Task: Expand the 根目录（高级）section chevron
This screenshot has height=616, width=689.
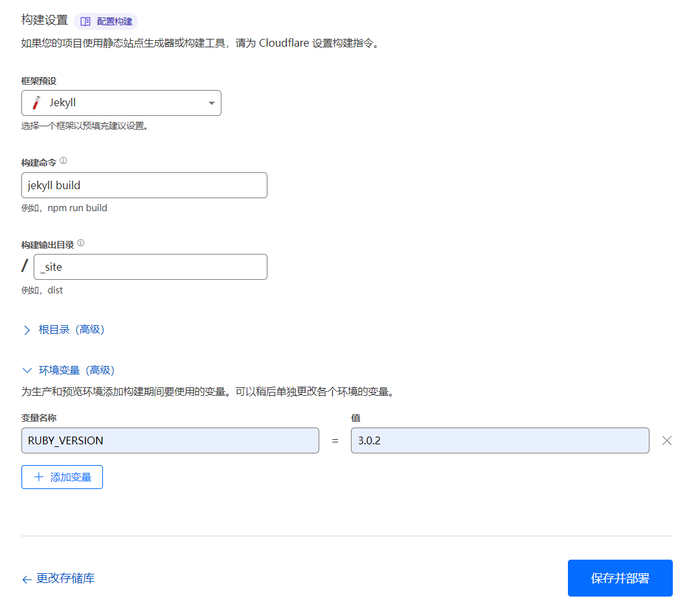Action: (27, 330)
